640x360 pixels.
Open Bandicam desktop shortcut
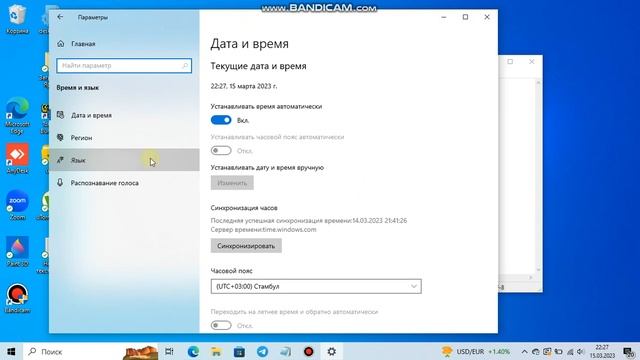tap(17, 298)
